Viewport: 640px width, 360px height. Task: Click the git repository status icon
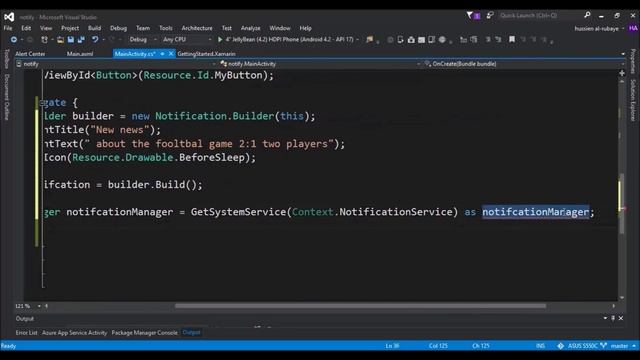pos(560,346)
